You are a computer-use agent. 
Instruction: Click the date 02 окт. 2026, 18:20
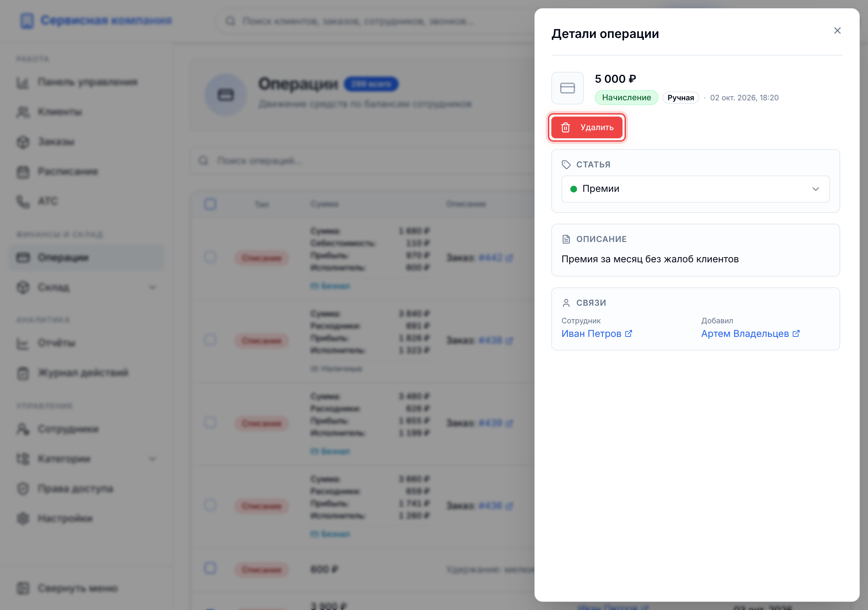point(744,98)
